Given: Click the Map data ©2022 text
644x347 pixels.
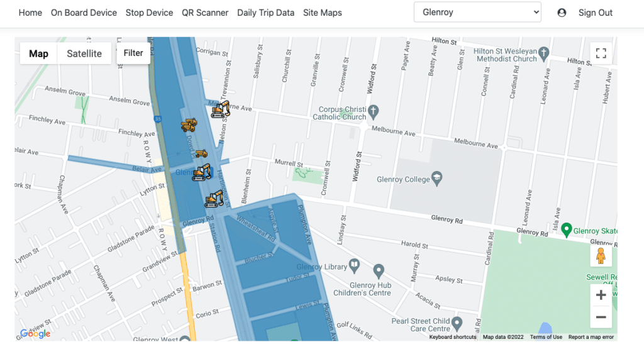Looking at the screenshot, I should click(503, 337).
